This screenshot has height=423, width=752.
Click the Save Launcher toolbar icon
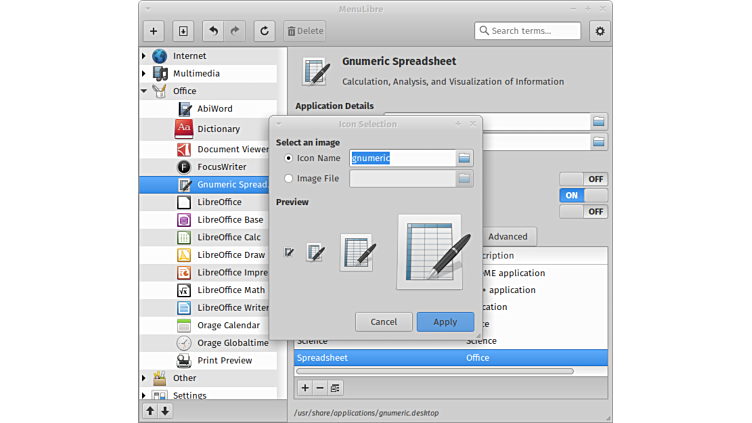coord(182,31)
